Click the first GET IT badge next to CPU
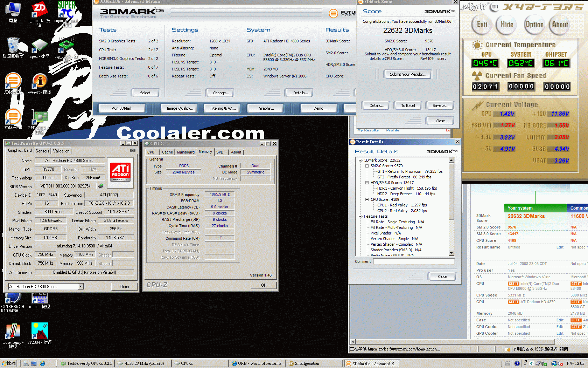 coord(513,284)
